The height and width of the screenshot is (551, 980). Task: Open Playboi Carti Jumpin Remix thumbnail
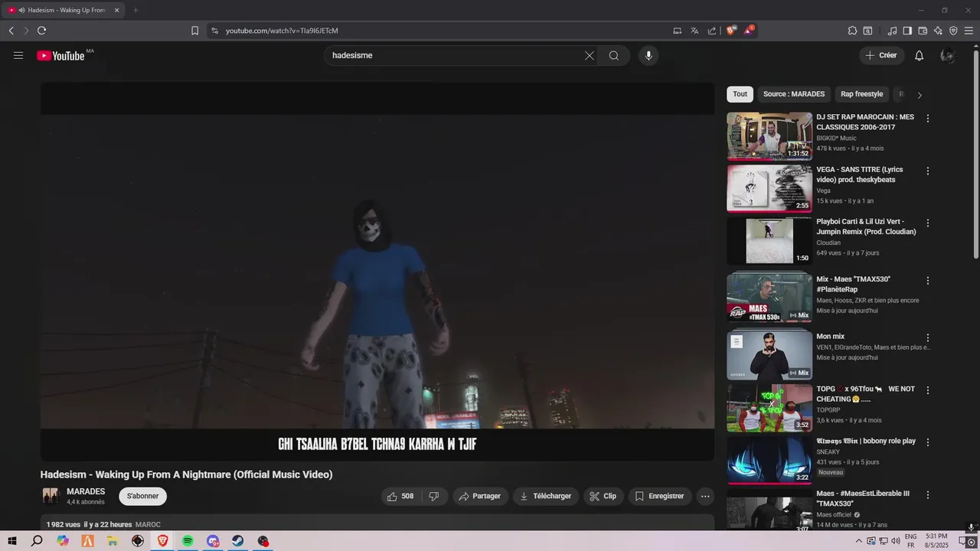[x=769, y=240]
